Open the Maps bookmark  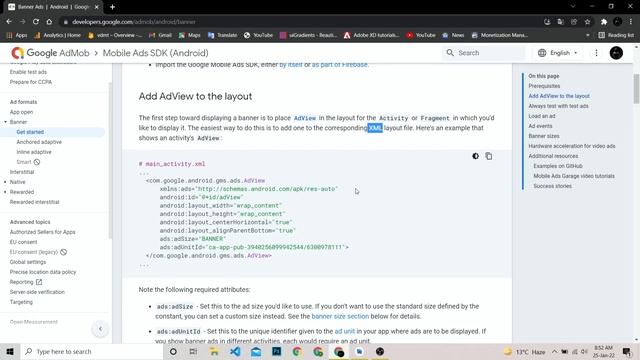pos(190,35)
